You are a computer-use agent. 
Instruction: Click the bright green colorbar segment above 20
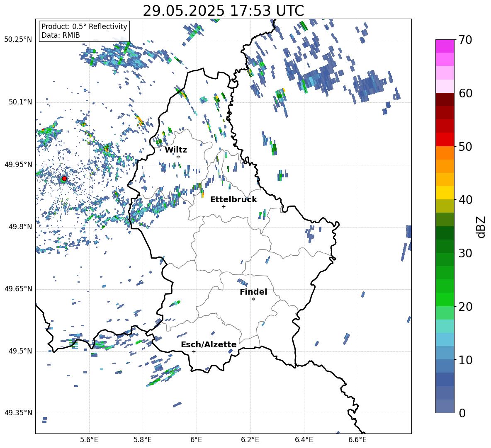(445, 299)
